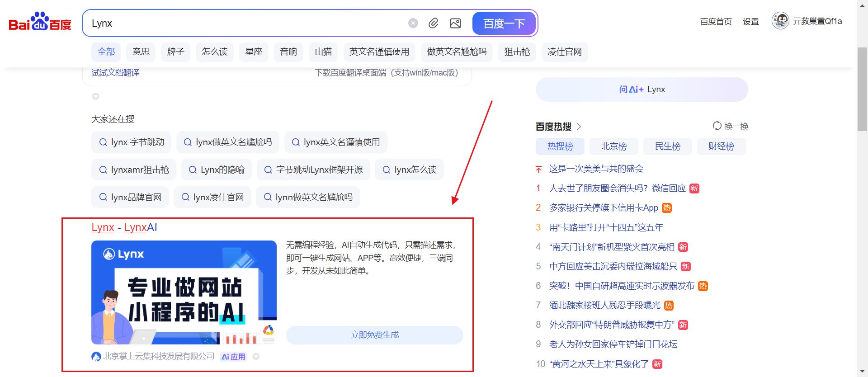Open hot topic 这是一次美美与共的盛会

(x=596, y=169)
